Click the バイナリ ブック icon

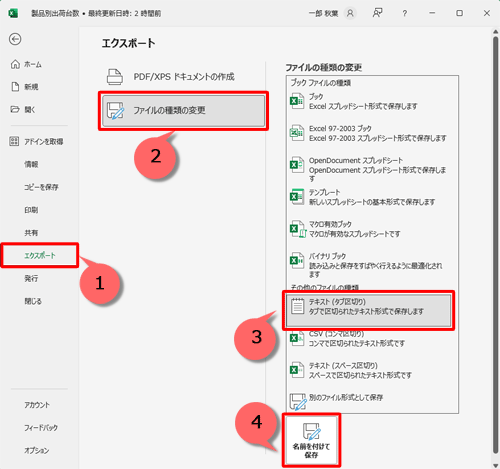click(x=297, y=260)
